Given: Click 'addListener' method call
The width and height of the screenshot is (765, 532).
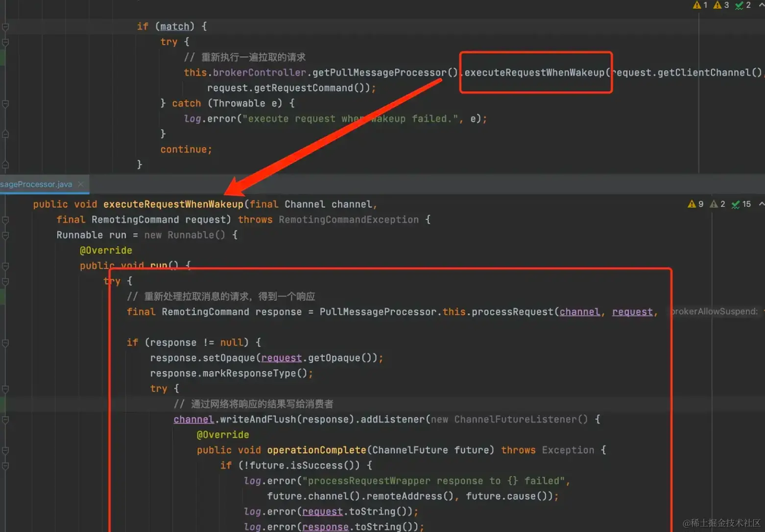Looking at the screenshot, I should tap(393, 420).
